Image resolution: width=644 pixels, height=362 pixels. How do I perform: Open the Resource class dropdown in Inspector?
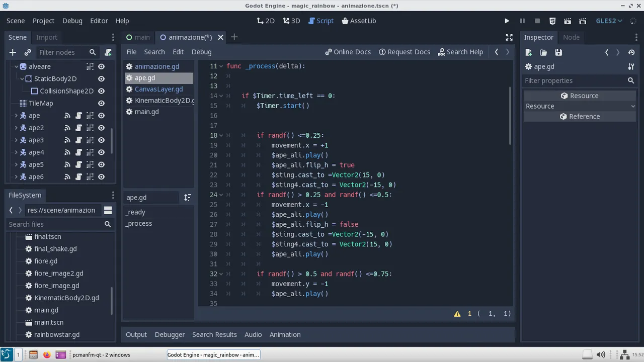click(580, 106)
